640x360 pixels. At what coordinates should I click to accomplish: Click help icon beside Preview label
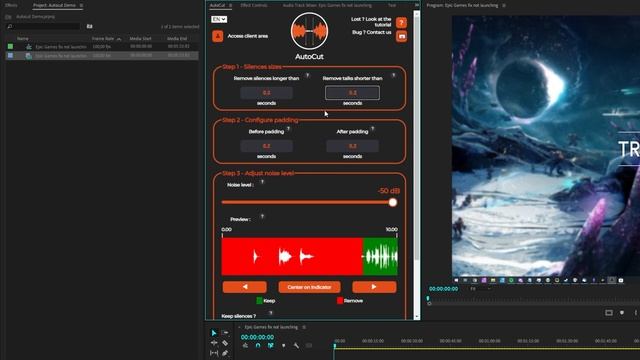tap(262, 216)
